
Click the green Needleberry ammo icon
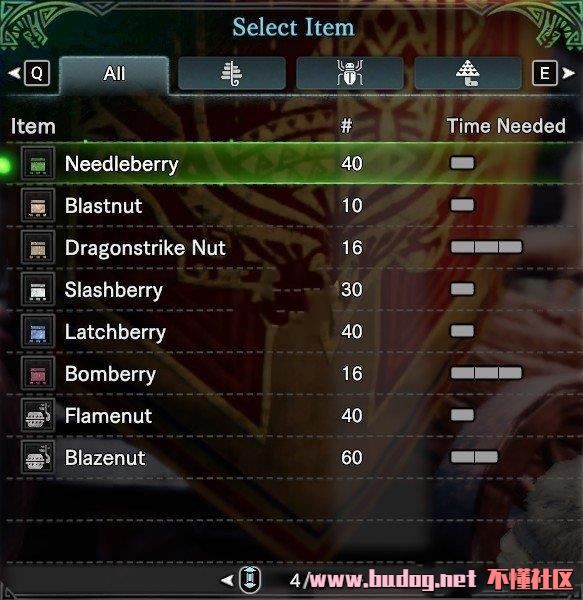click(38, 163)
